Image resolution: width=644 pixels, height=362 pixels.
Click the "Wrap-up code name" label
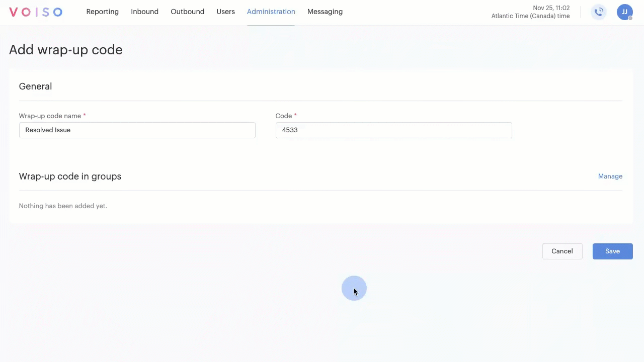pos(50,116)
